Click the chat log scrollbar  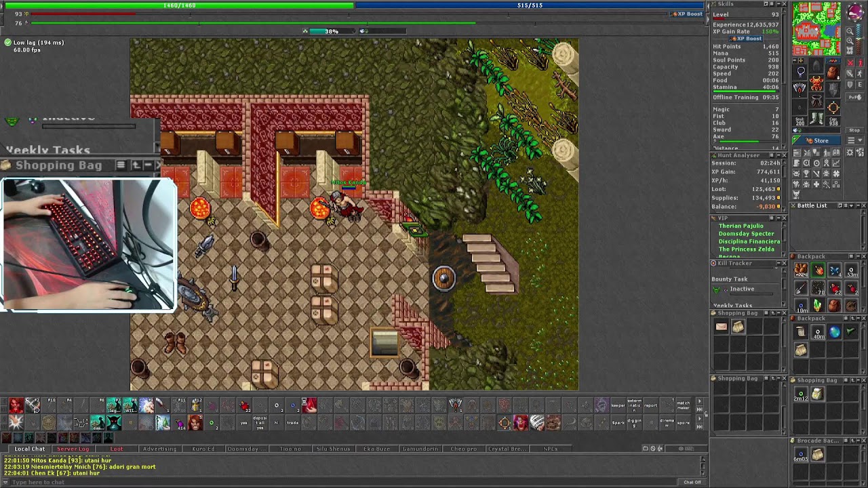pos(703,465)
